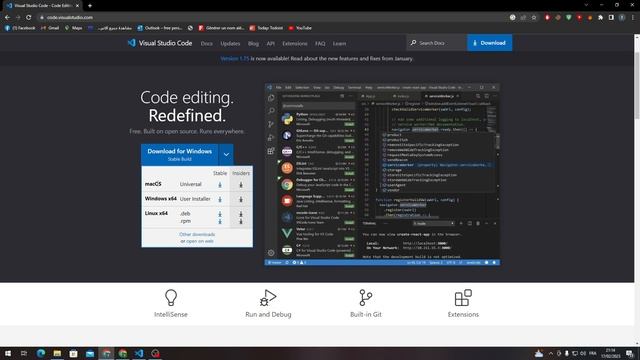Screen dimensions: 640x360
Task: Open the Maps bookmark
Action: [x=73, y=28]
